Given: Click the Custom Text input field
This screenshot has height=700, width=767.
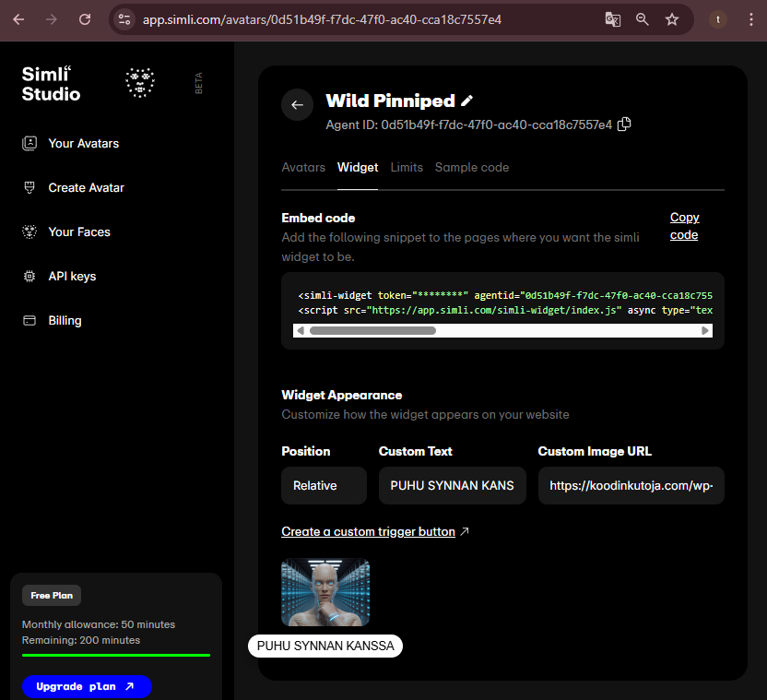Looking at the screenshot, I should coord(453,486).
